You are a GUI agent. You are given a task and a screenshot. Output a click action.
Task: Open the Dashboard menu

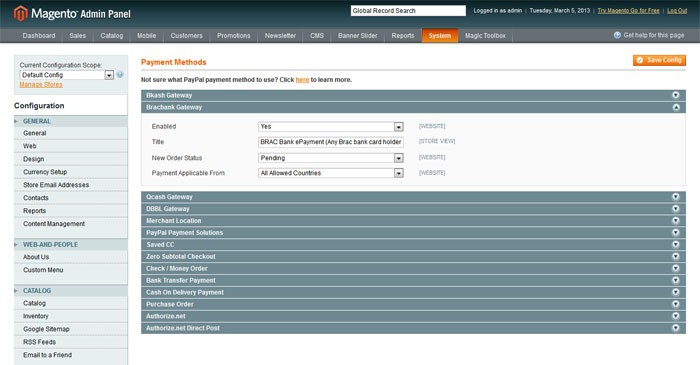click(39, 36)
